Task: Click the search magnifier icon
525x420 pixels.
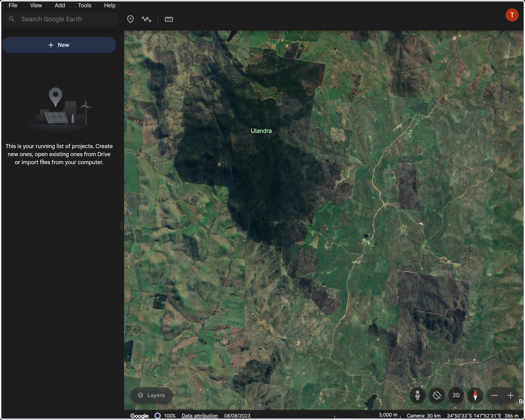Action: pos(12,19)
